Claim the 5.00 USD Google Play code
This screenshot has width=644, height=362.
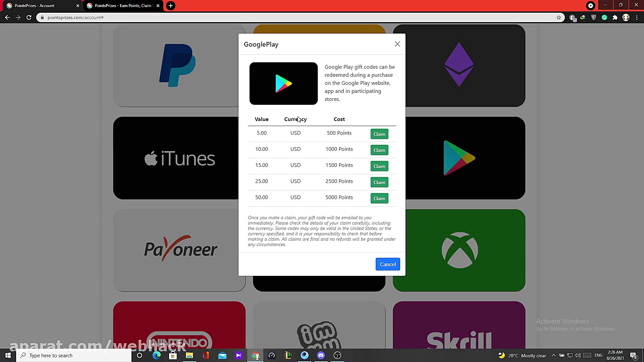click(x=379, y=134)
